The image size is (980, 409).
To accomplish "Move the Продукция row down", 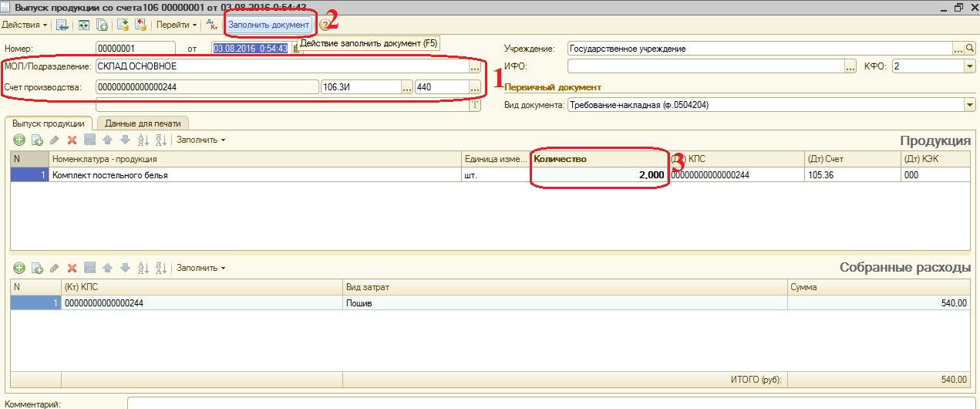I will pyautogui.click(x=125, y=140).
